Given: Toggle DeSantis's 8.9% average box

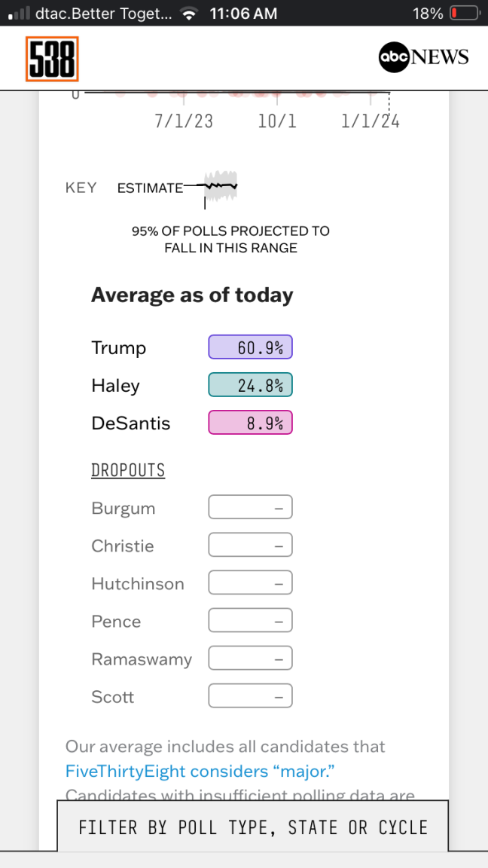Looking at the screenshot, I should coord(250,423).
